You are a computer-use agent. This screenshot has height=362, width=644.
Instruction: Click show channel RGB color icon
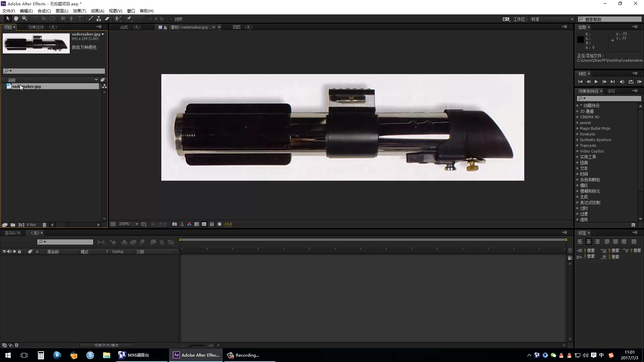[x=189, y=224]
